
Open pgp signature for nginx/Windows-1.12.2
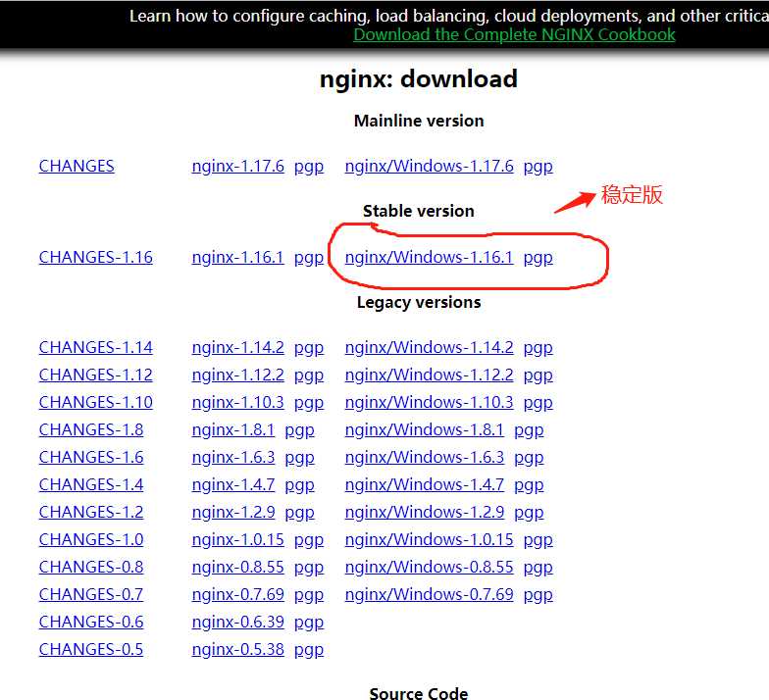[x=538, y=375]
